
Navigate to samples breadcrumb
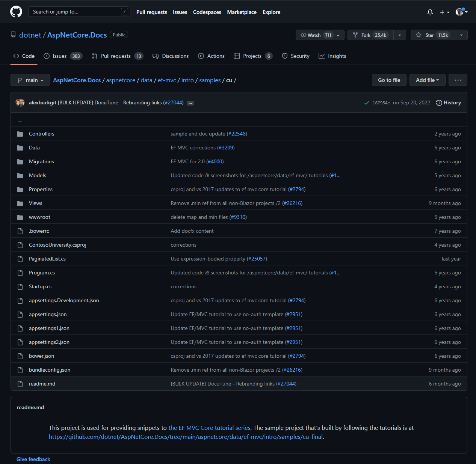click(x=210, y=80)
